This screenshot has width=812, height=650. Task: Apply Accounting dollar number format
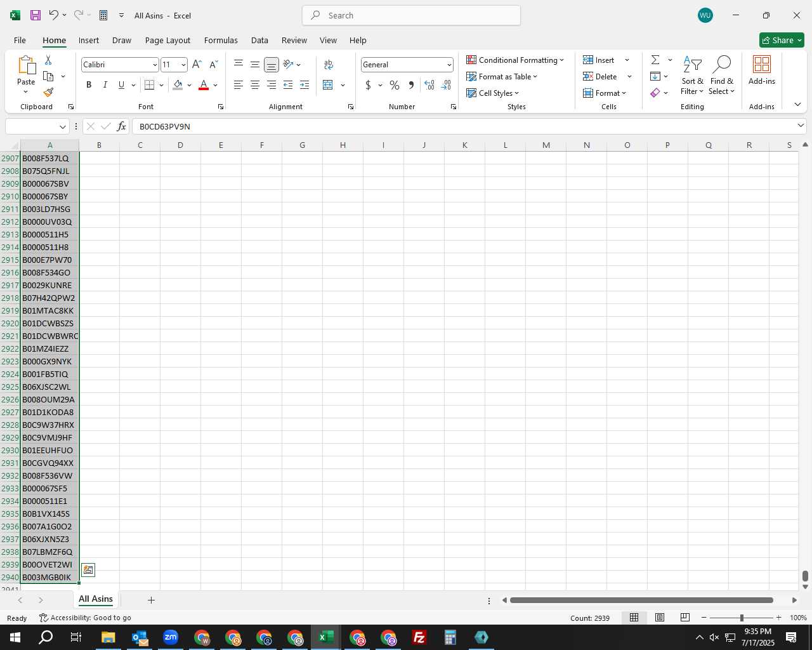point(368,85)
